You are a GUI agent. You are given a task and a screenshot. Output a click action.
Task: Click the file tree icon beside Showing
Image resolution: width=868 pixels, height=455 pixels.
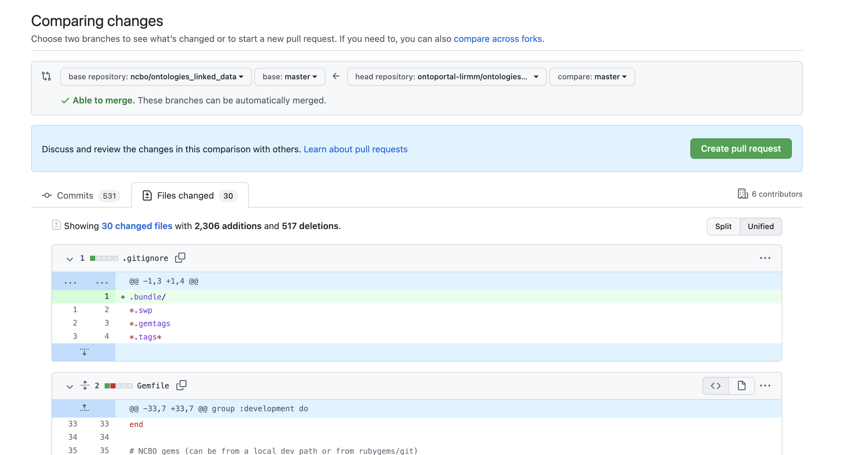point(56,225)
